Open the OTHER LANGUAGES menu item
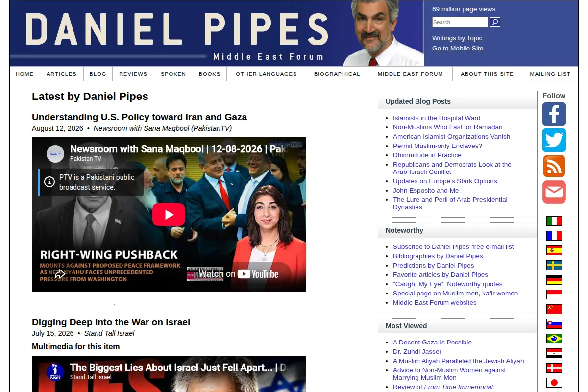 266,74
